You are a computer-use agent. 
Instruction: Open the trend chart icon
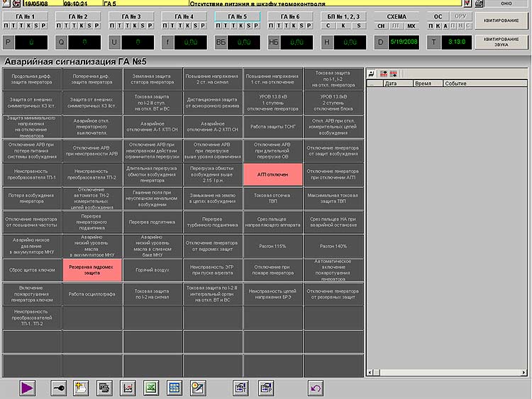point(128,387)
